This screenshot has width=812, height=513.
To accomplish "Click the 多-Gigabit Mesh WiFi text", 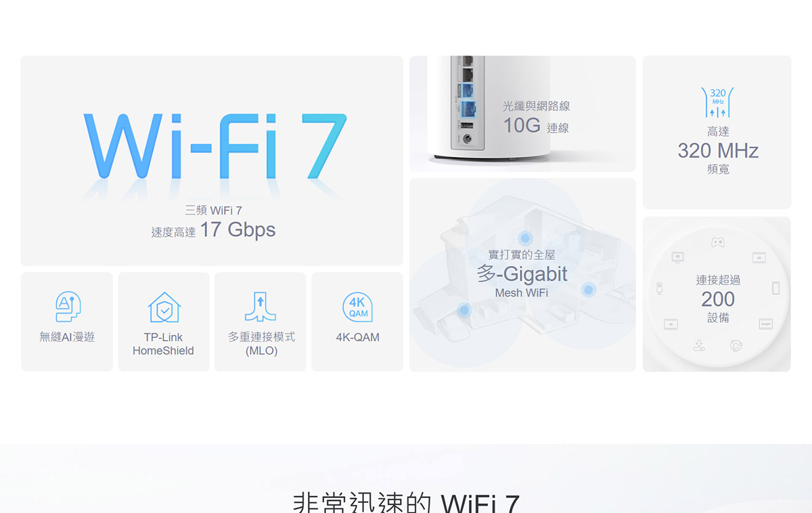I will click(x=522, y=274).
